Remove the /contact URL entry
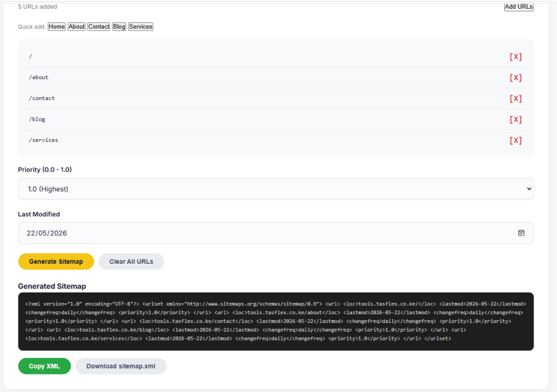The image size is (557, 392). [516, 99]
